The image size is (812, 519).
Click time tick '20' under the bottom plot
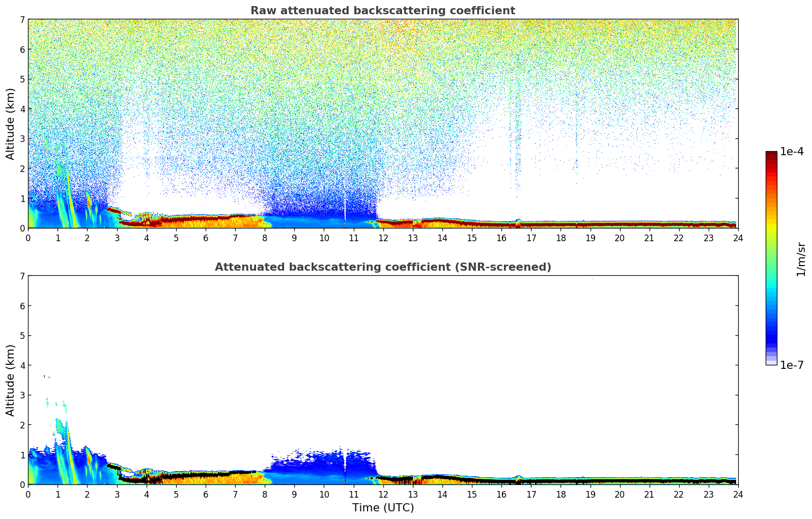[x=620, y=494]
